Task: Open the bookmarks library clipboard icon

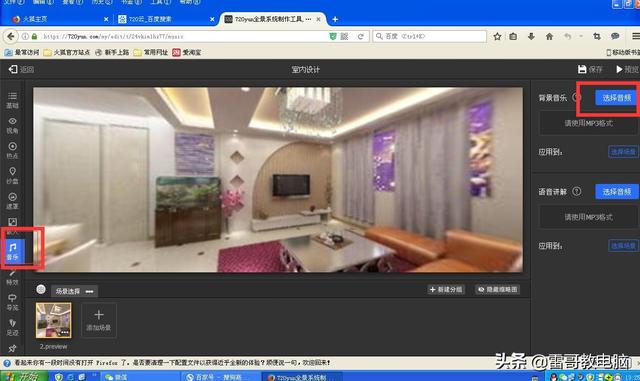Action: pyautogui.click(x=513, y=36)
